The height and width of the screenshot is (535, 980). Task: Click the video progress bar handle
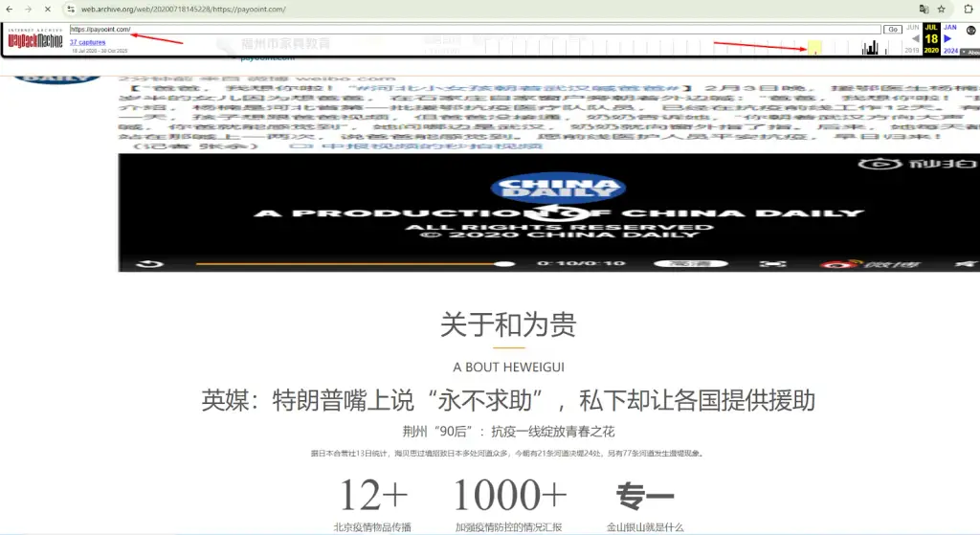[505, 264]
